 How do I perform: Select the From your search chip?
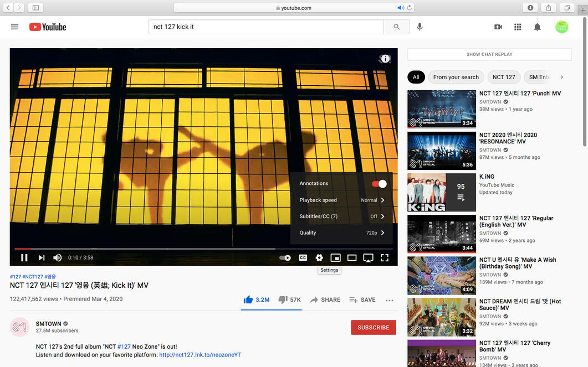click(456, 77)
